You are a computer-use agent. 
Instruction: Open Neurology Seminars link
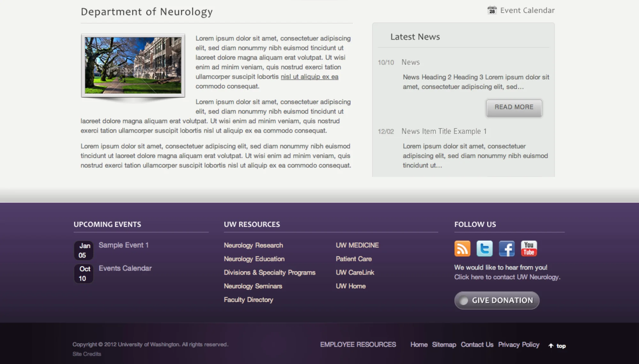(x=253, y=286)
